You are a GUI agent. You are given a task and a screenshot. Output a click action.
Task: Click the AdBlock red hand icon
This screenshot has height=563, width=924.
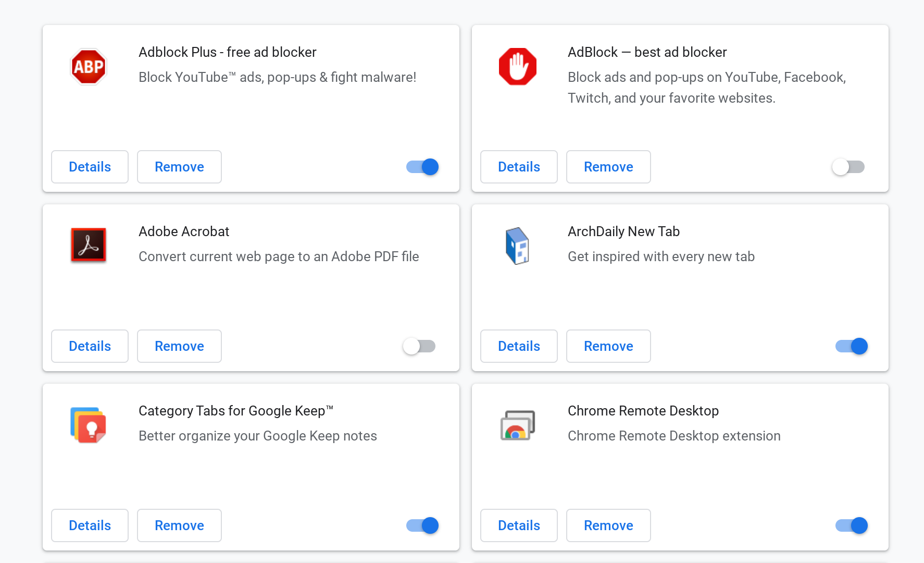(x=518, y=66)
